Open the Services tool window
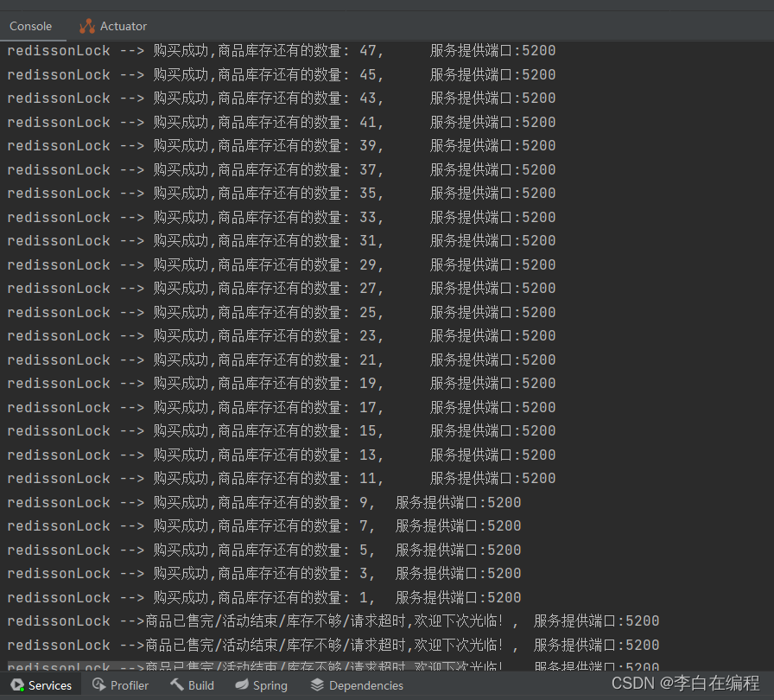 tap(41, 685)
